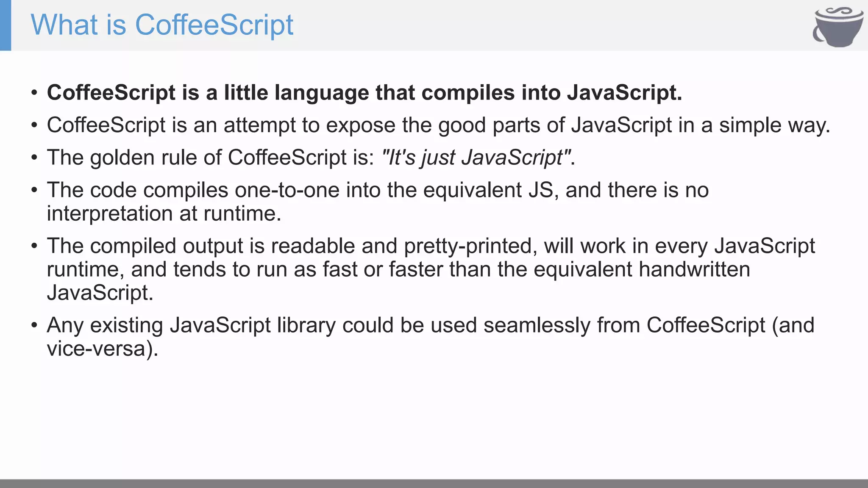Image resolution: width=868 pixels, height=488 pixels.
Task: Click the slide title "What is CoffeeScript"
Action: pyautogui.click(x=162, y=25)
